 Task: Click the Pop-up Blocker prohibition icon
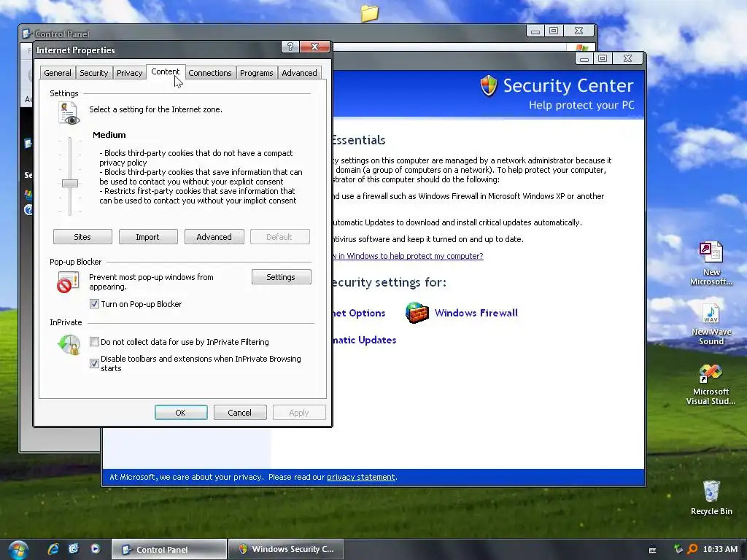click(x=68, y=282)
